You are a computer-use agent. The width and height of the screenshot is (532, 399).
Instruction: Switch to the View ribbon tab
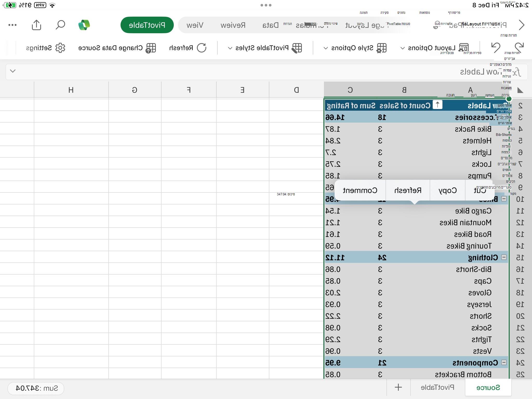tap(195, 25)
